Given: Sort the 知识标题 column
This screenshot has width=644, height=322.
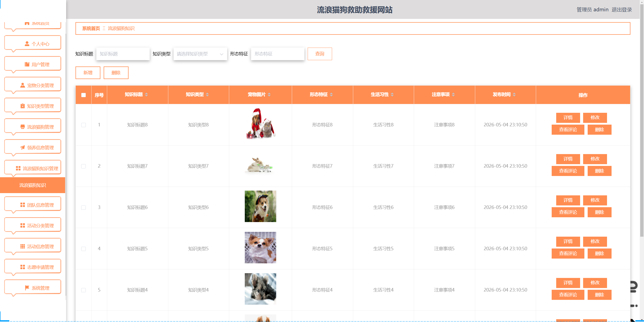Looking at the screenshot, I should 146,95.
